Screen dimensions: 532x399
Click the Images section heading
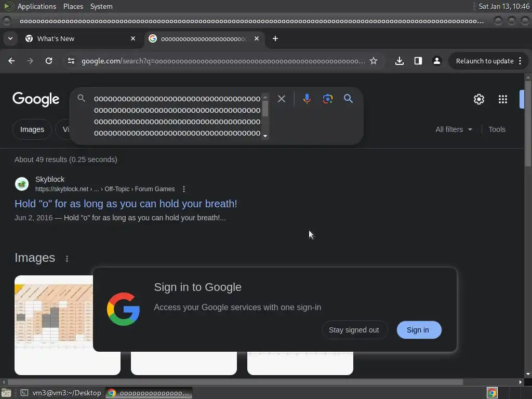35,258
